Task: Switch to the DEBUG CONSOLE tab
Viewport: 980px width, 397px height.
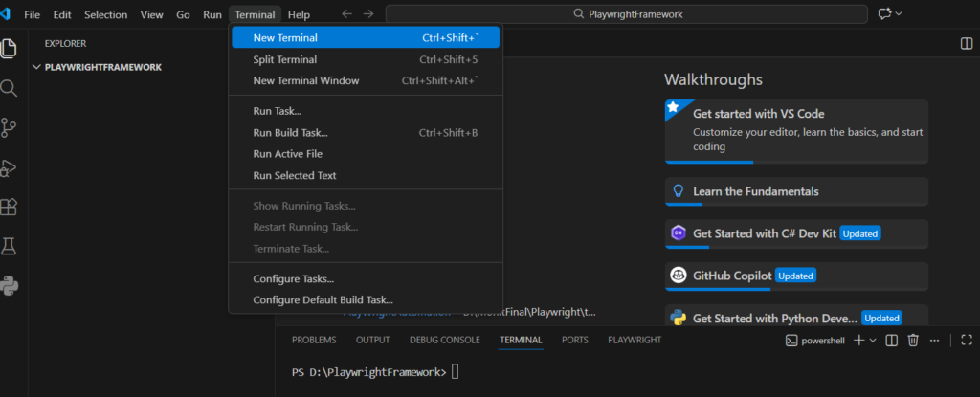Action: pos(444,340)
